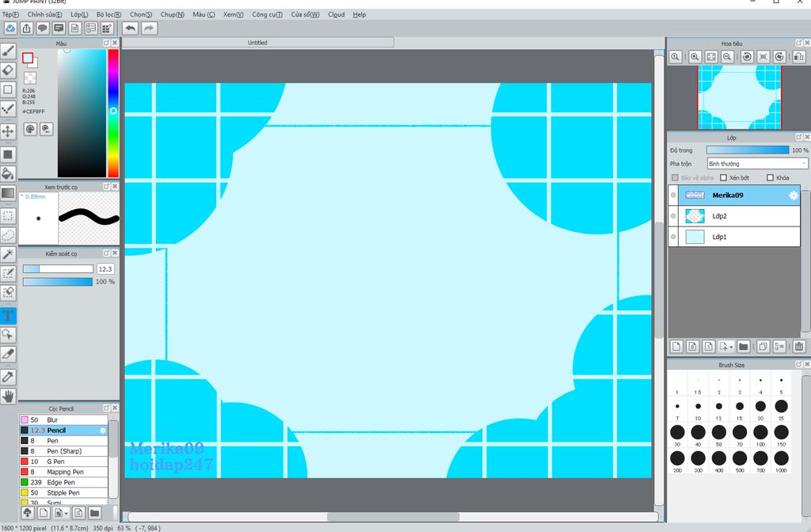Toggle visibility of Lớp2 layer
The image size is (811, 532).
point(673,216)
